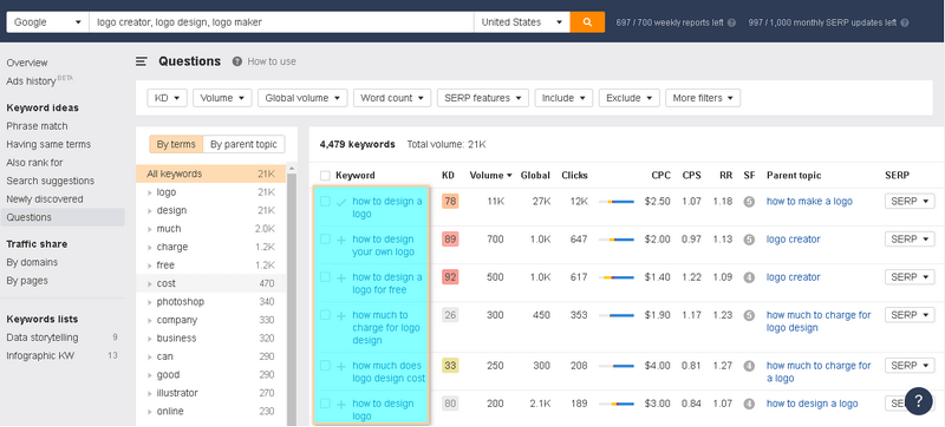945x427 pixels.
Task: Open Search suggestions report
Action: 51,181
